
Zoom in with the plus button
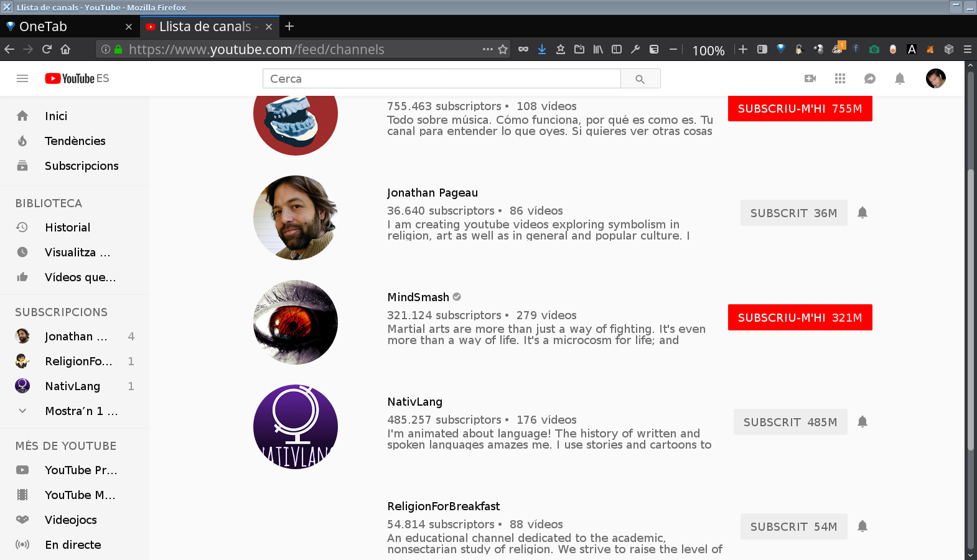[x=743, y=49]
